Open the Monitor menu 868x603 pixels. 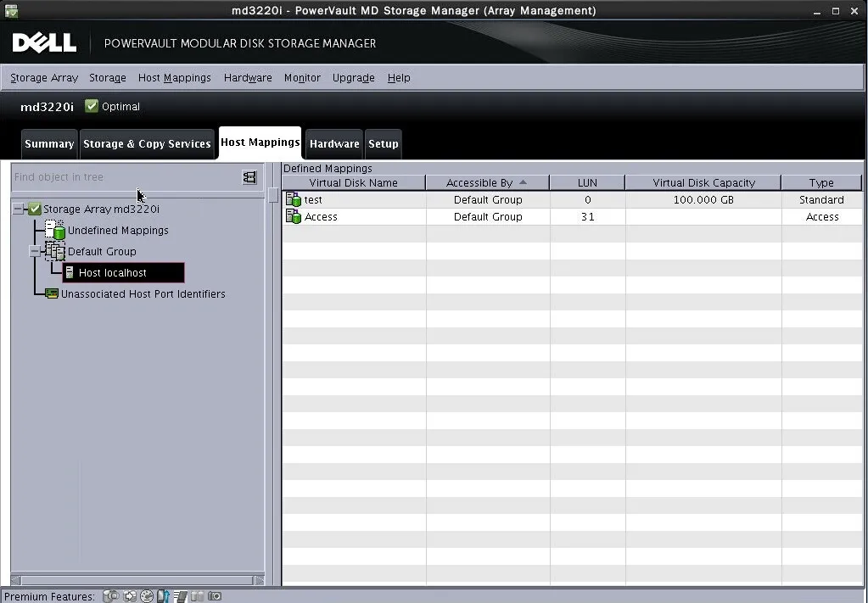[x=302, y=78]
